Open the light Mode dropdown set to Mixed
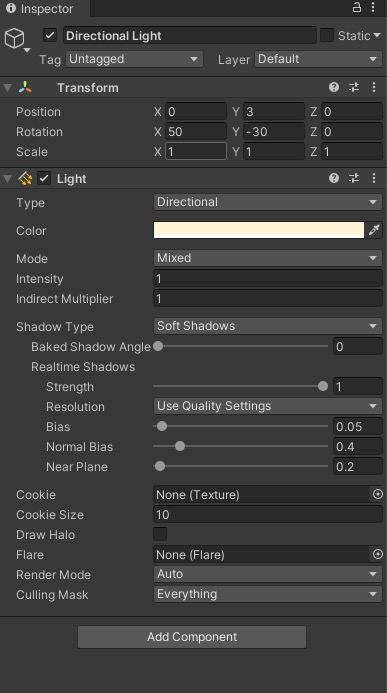Image resolution: width=387 pixels, height=693 pixels. [x=268, y=258]
